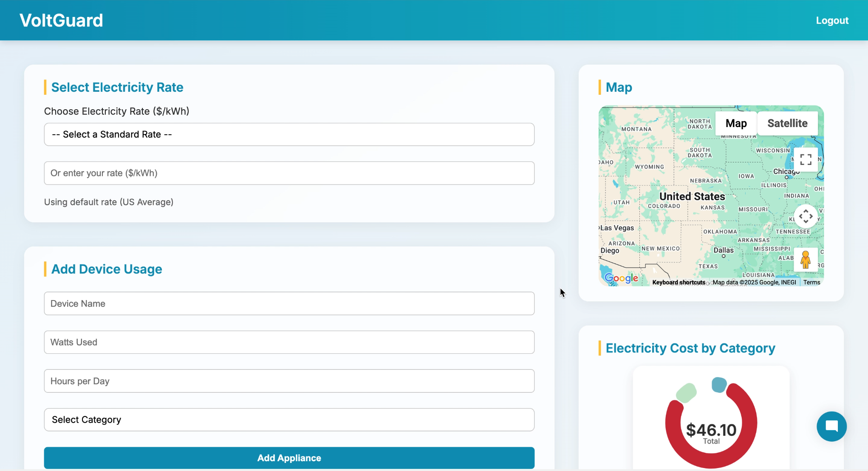Click the VoltGuard logo title
Screen dimensions: 868x471
(x=61, y=20)
